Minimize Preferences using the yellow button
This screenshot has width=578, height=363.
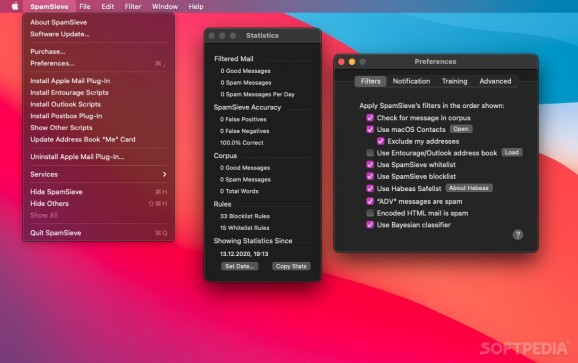click(352, 62)
